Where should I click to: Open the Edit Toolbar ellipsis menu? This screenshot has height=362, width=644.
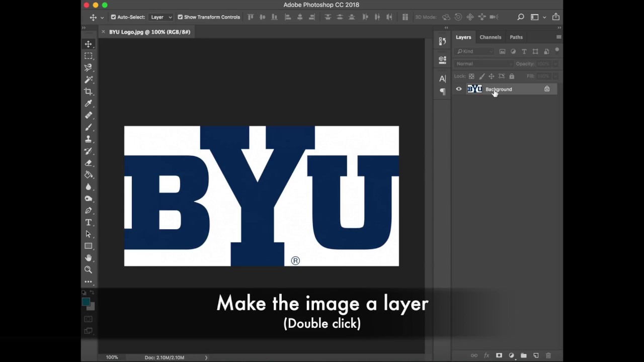coord(89,282)
